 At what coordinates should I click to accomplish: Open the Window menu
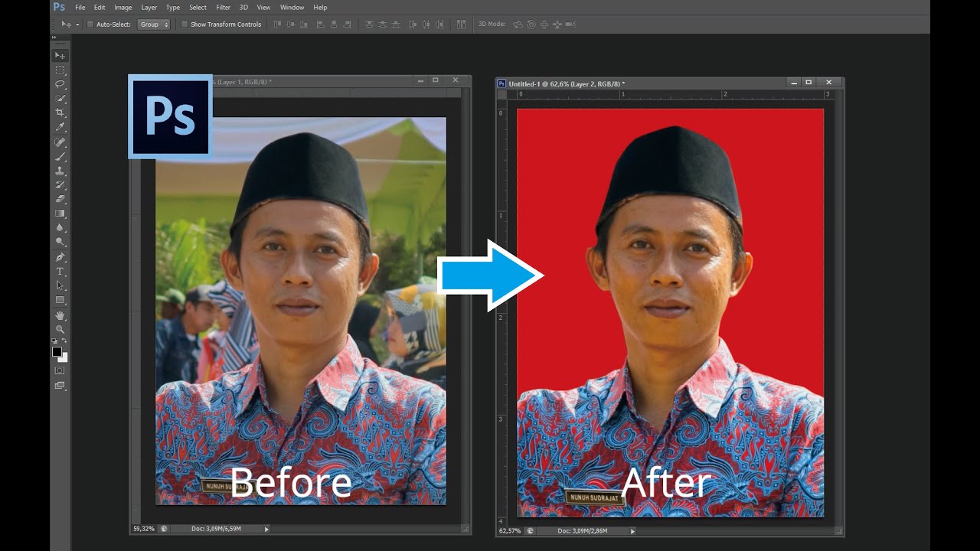[292, 8]
